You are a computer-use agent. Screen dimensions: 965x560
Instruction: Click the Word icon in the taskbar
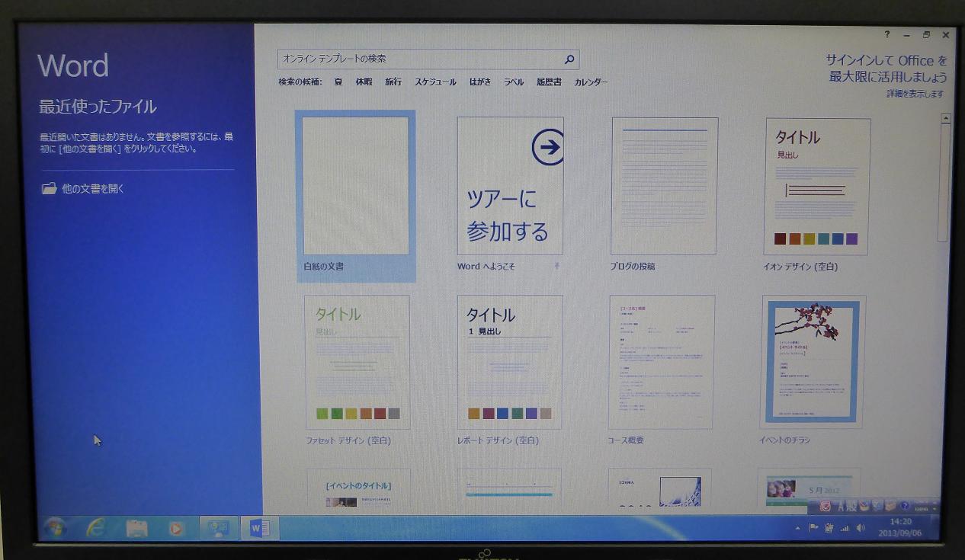click(259, 528)
